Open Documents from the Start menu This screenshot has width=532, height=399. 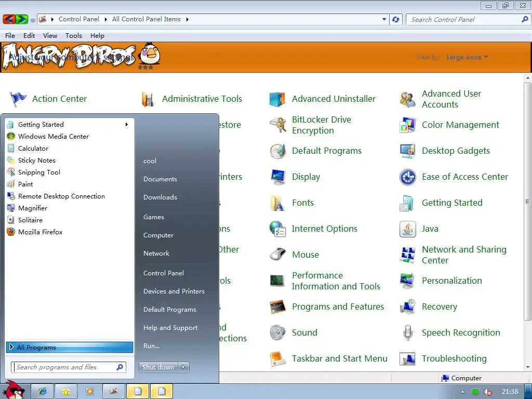[x=160, y=179]
